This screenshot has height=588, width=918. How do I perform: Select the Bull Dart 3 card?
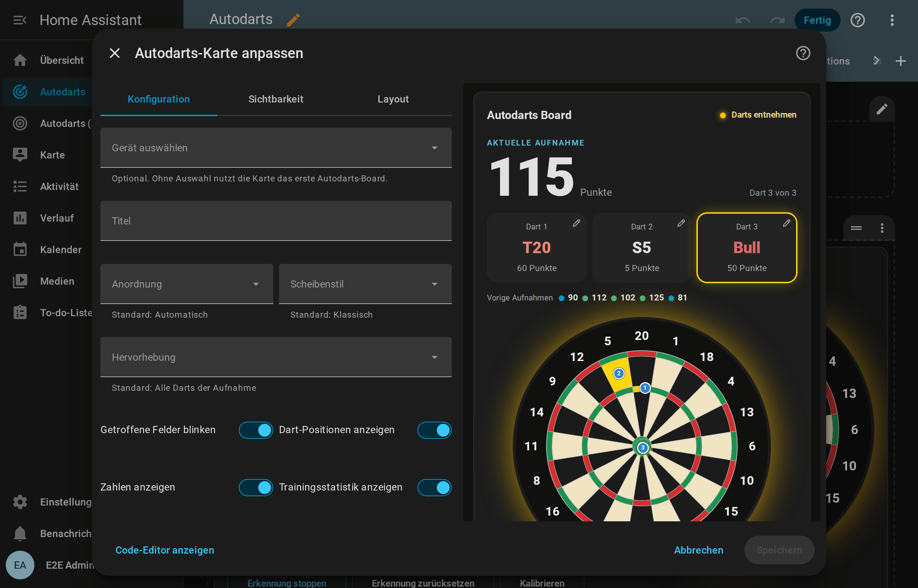(747, 248)
